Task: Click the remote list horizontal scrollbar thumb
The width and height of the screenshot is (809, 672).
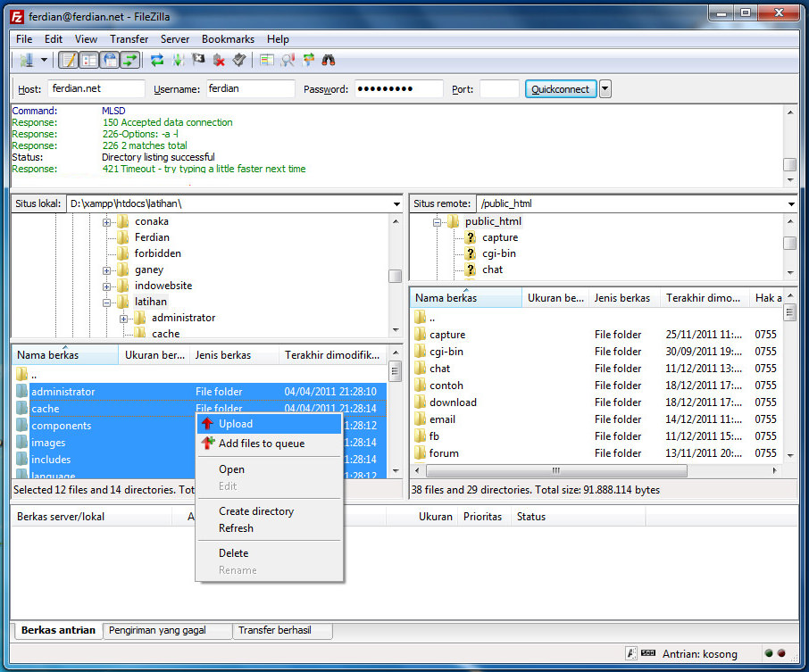Action: tap(556, 470)
